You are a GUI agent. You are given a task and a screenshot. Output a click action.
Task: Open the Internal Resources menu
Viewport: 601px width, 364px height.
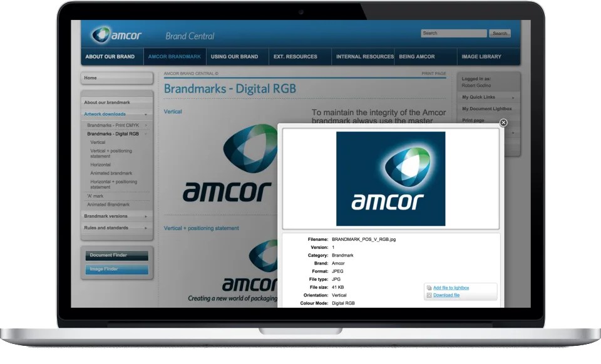pos(363,57)
